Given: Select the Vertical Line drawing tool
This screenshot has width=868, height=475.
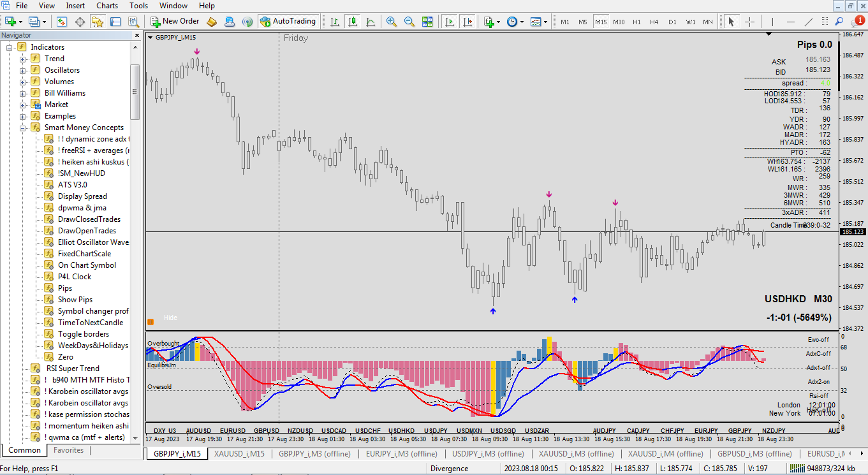Looking at the screenshot, I should pyautogui.click(x=772, y=22).
